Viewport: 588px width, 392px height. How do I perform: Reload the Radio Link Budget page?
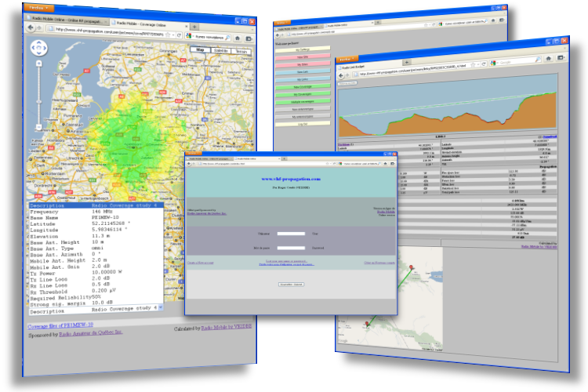tap(484, 64)
